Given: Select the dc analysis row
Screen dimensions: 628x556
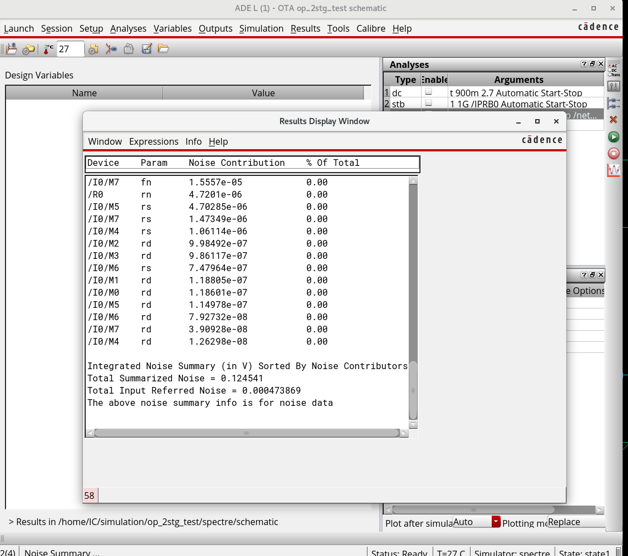Looking at the screenshot, I should 493,93.
